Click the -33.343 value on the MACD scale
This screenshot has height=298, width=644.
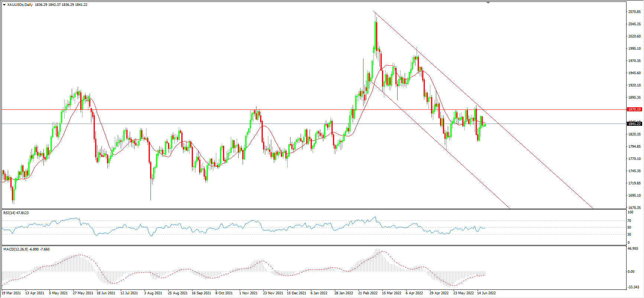tap(633, 287)
